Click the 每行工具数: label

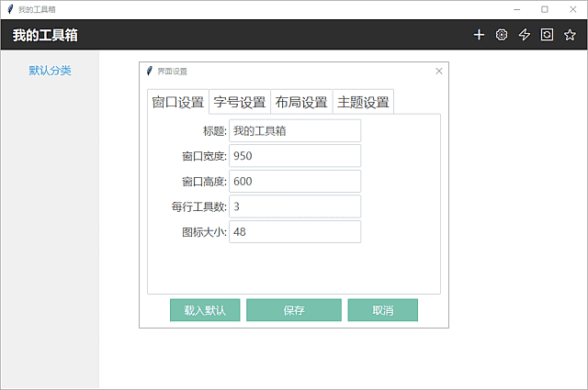coord(199,206)
